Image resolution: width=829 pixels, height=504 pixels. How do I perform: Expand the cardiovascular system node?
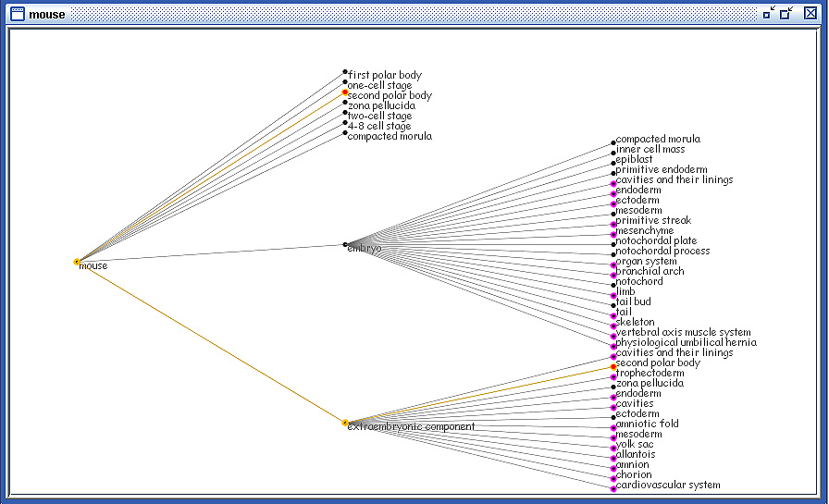[613, 488]
